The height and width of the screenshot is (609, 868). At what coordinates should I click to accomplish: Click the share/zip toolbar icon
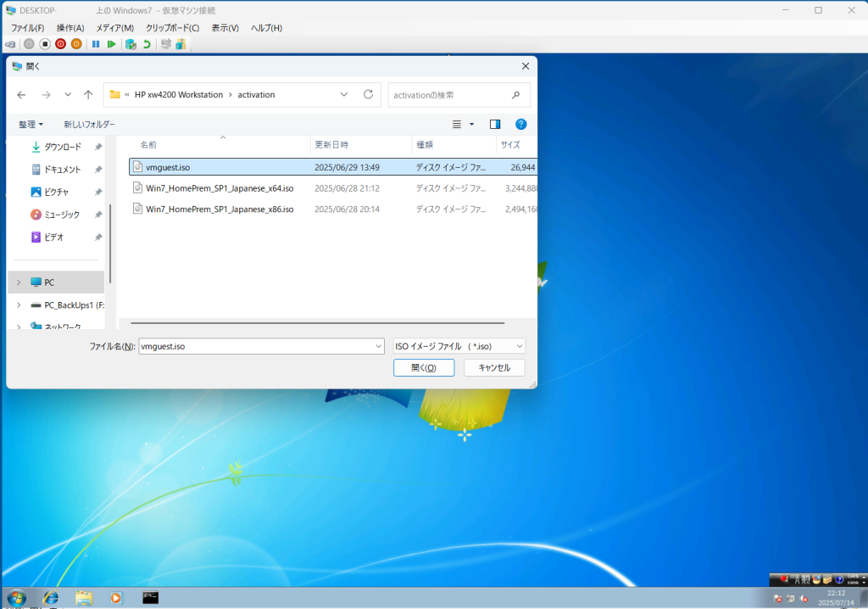point(181,44)
